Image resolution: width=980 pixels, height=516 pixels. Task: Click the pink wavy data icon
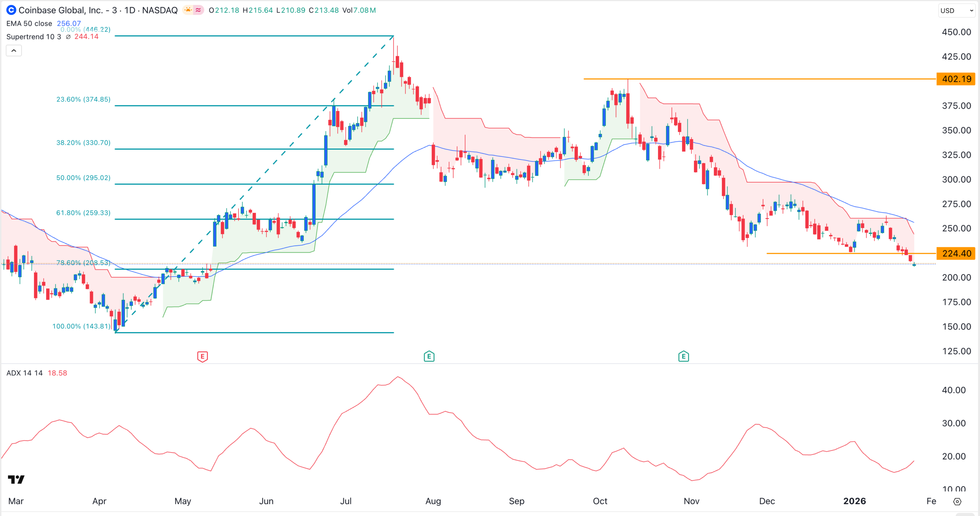198,10
